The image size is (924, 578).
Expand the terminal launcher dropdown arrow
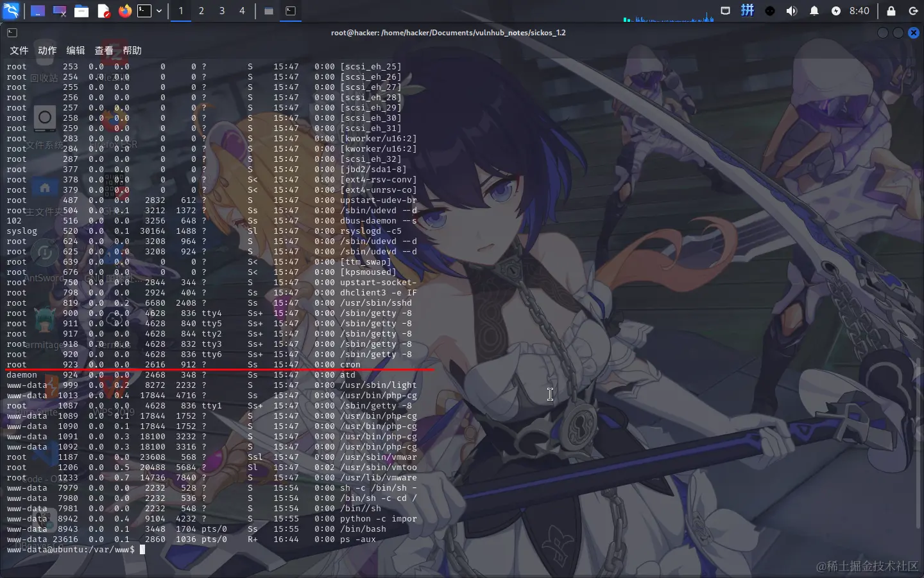(159, 11)
